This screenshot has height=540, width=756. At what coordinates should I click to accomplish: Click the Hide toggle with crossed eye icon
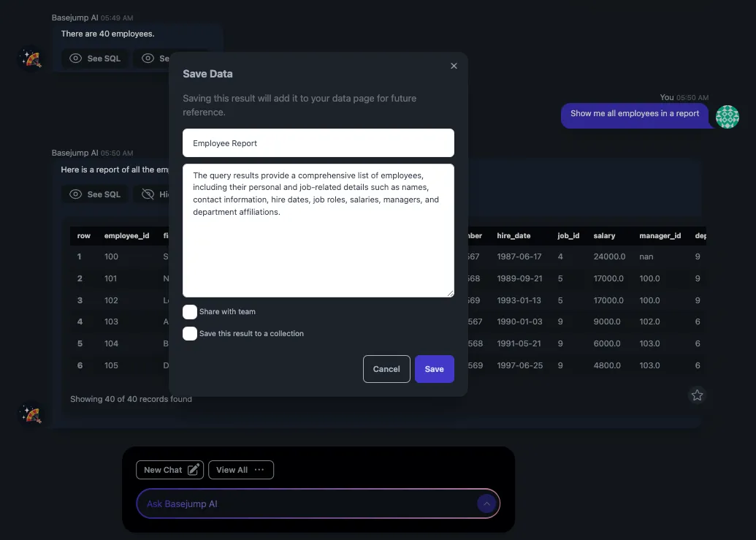pyautogui.click(x=151, y=194)
